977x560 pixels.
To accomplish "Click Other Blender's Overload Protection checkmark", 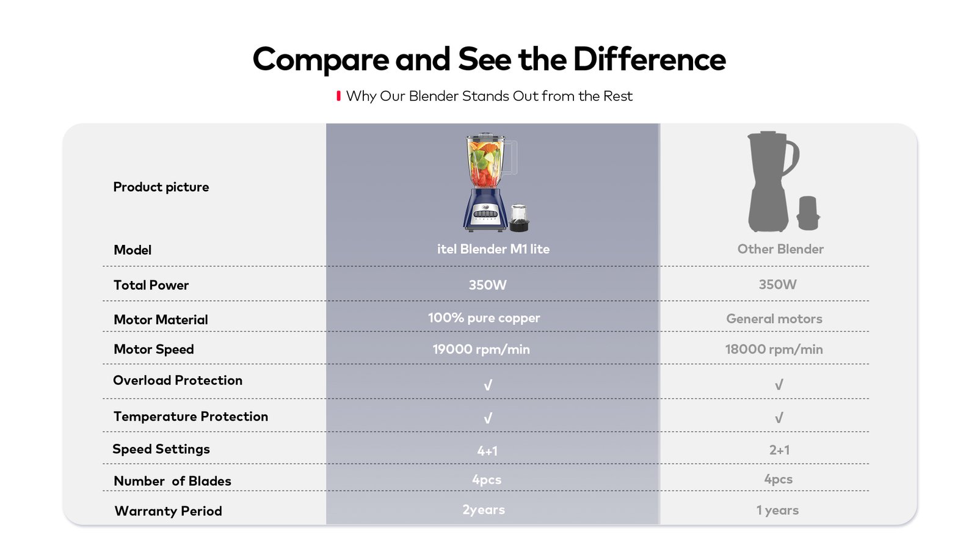I will pos(779,385).
